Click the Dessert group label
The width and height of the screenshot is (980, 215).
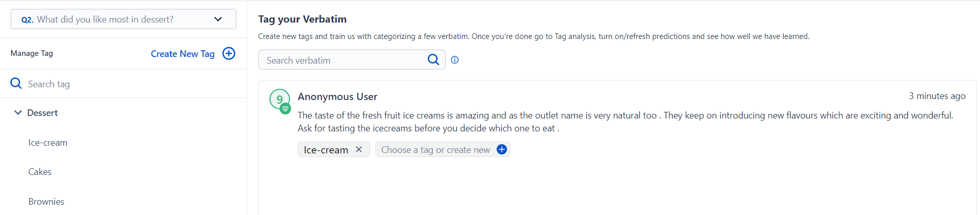[42, 113]
